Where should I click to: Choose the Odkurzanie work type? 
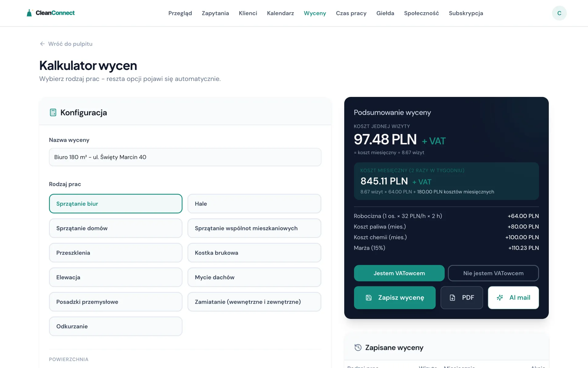[116, 326]
